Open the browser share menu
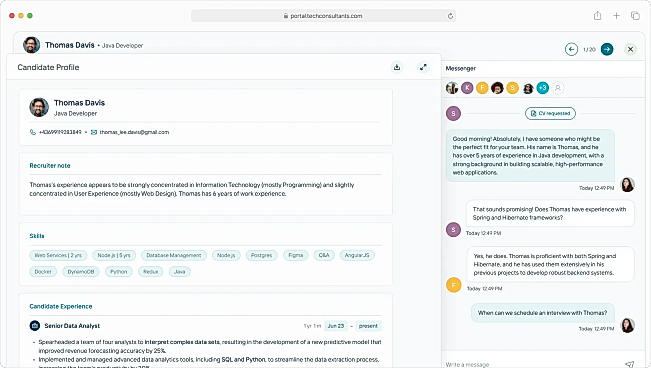Screen dimensions: 651x368 coord(597,16)
